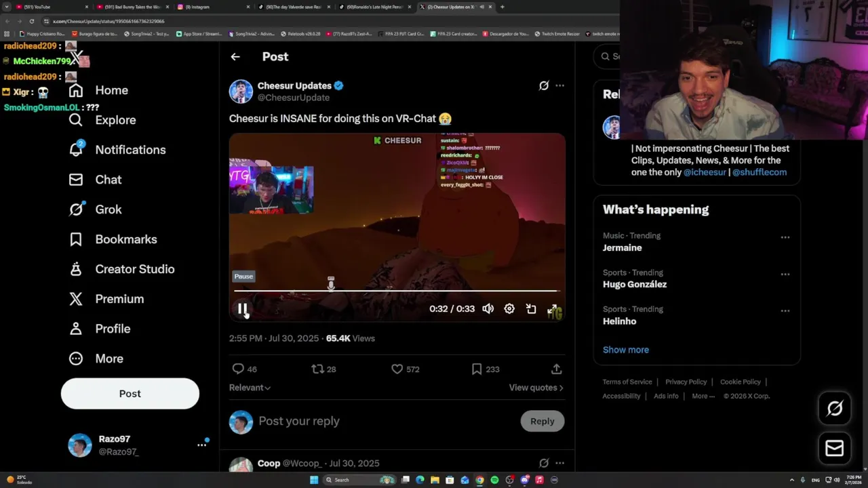Open the Explore page

(x=102, y=120)
